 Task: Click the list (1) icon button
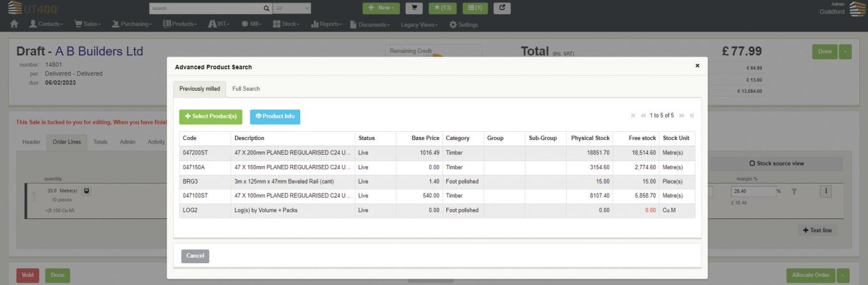click(475, 8)
